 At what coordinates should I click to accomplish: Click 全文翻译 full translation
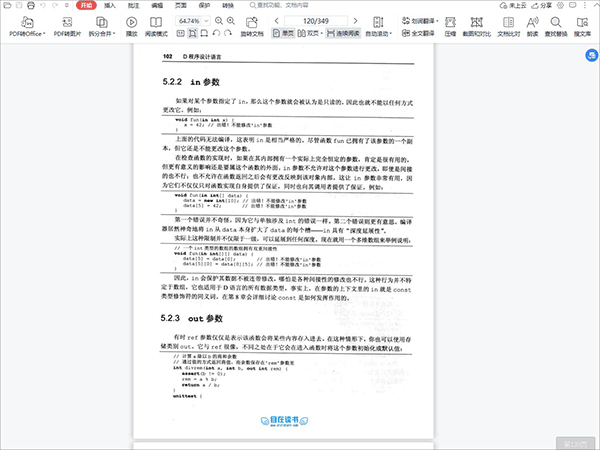[x=418, y=33]
